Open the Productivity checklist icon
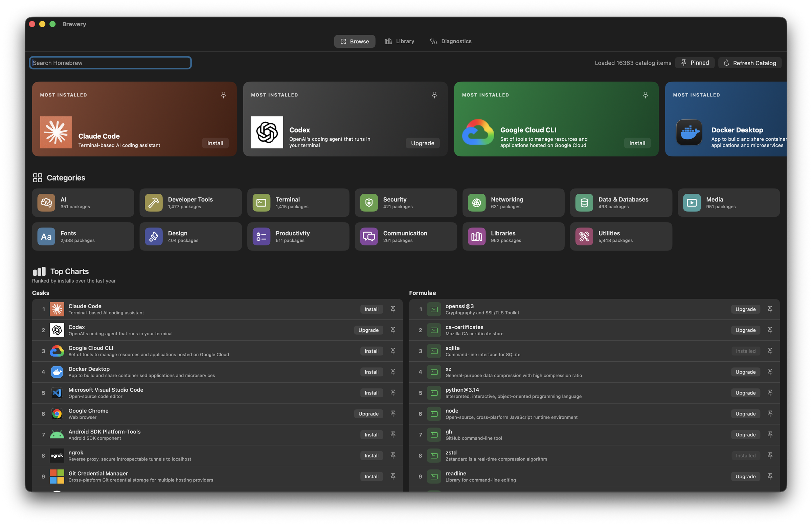812x525 pixels. point(261,237)
